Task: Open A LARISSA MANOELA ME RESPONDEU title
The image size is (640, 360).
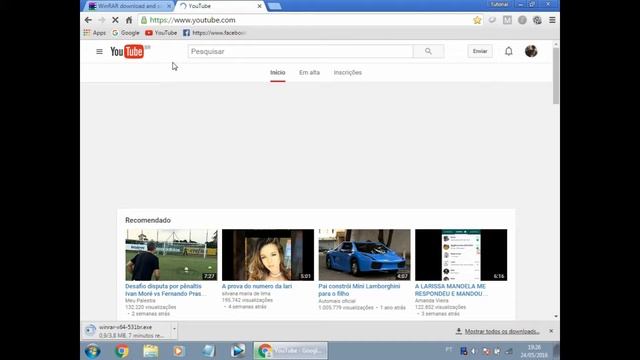Action: tap(451, 290)
